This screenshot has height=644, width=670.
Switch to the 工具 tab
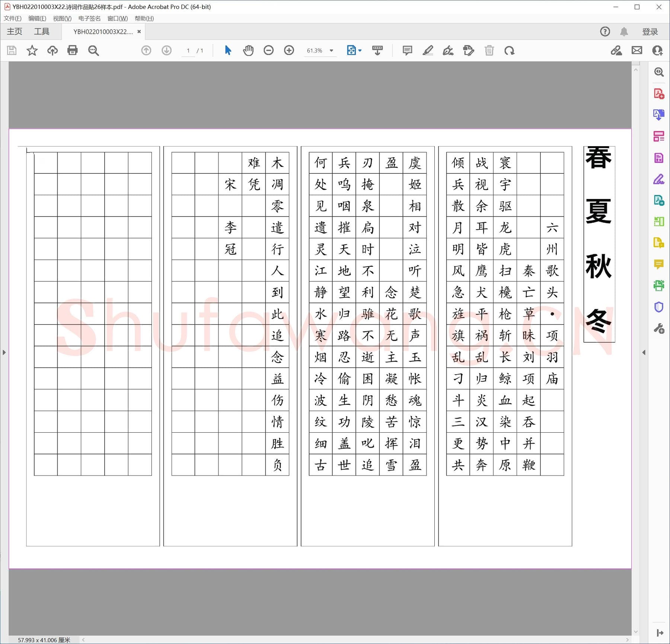pos(42,32)
